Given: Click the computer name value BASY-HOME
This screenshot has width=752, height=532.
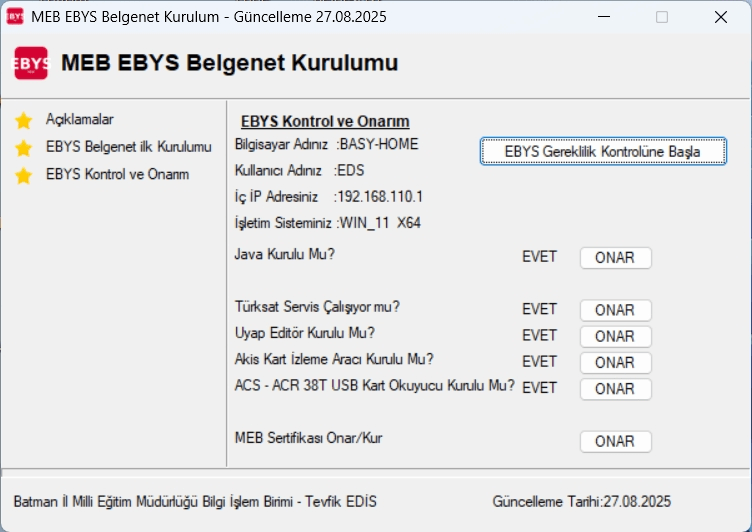Looking at the screenshot, I should click(379, 144).
